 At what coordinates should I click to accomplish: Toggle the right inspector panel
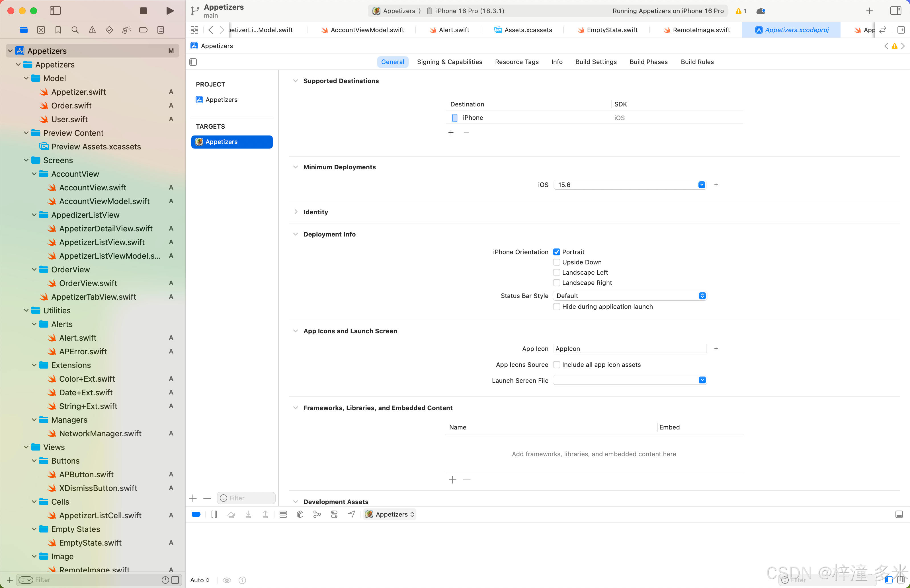895,11
